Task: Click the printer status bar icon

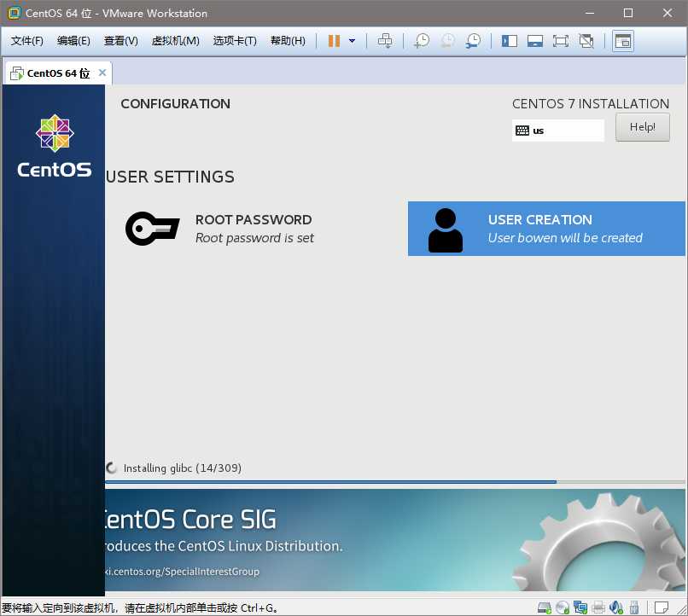Action: coord(598,607)
